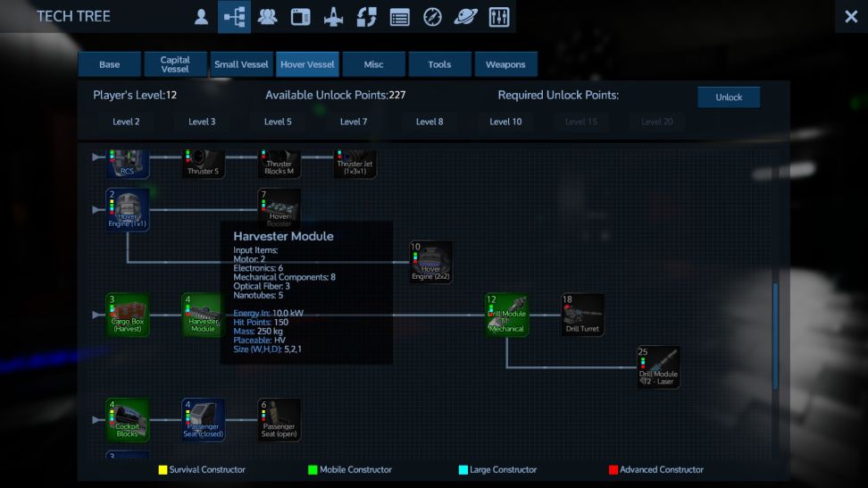This screenshot has height=488, width=868.
Task: Click the yellow Survival Constructor legend swatch
Action: tap(163, 469)
